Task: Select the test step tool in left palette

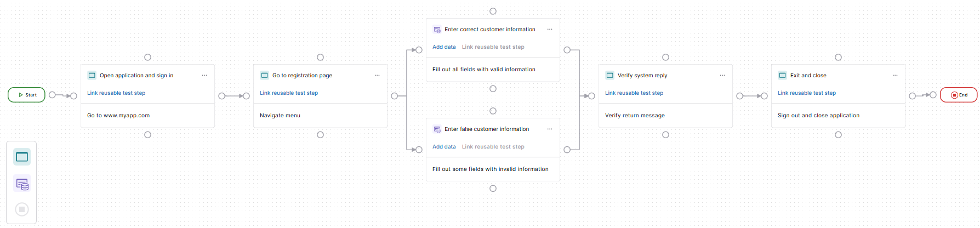Action: [22, 157]
